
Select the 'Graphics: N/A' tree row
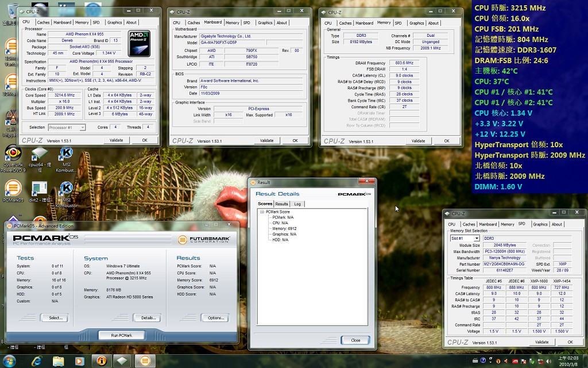pyautogui.click(x=284, y=235)
